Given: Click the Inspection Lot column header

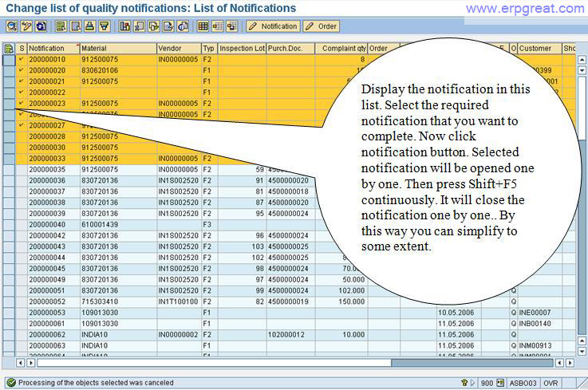Looking at the screenshot, I should [x=242, y=49].
